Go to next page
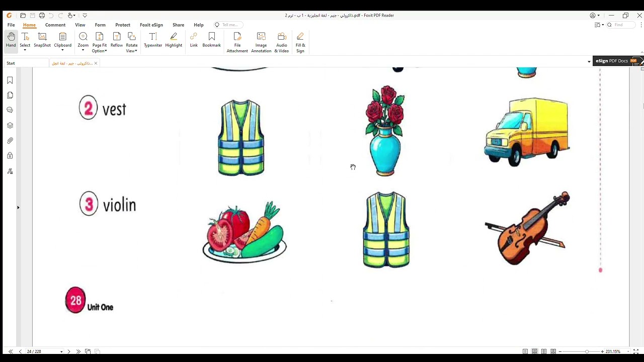 [69, 351]
